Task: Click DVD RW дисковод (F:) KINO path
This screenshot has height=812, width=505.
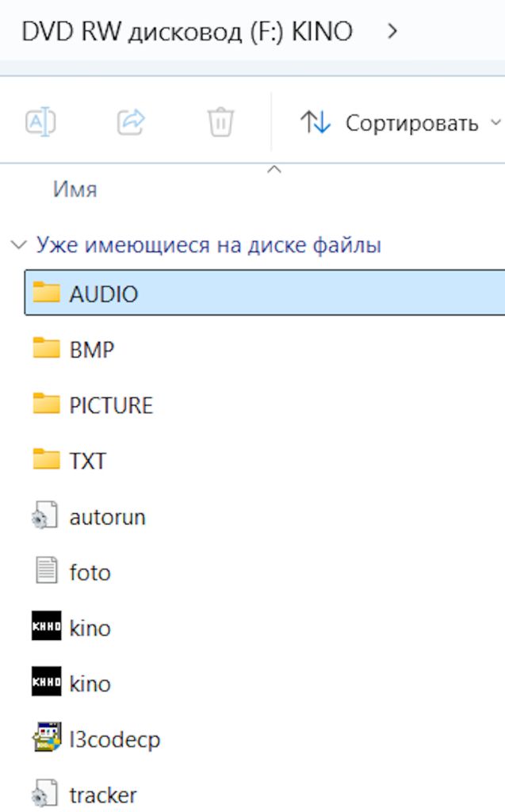Action: [187, 32]
